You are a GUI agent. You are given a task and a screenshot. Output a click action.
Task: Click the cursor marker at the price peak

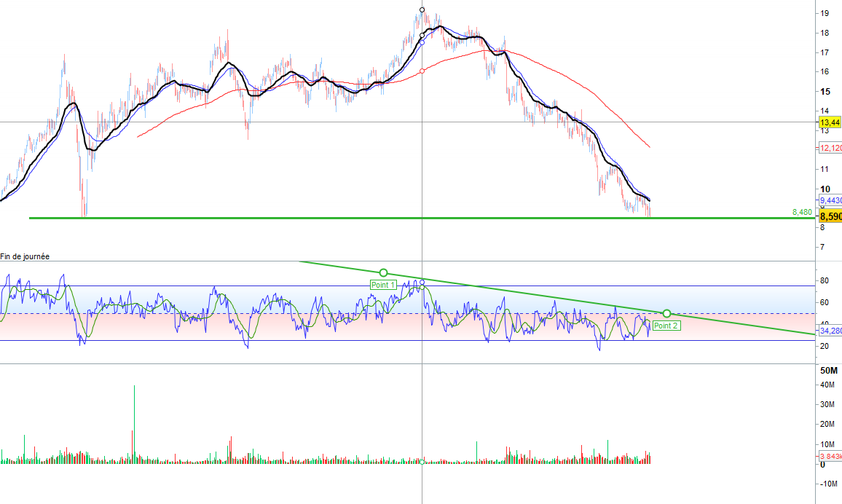coord(422,9)
